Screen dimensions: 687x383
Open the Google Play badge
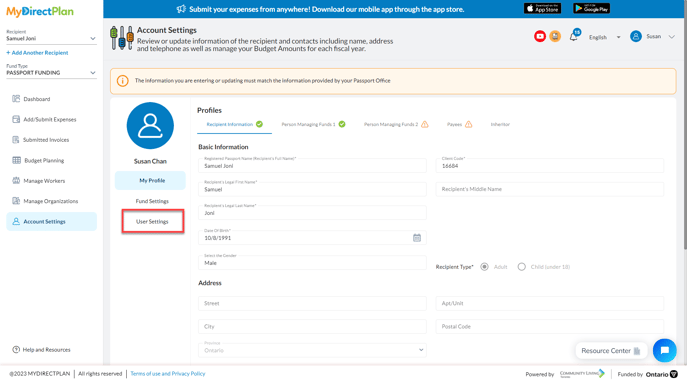tap(591, 8)
